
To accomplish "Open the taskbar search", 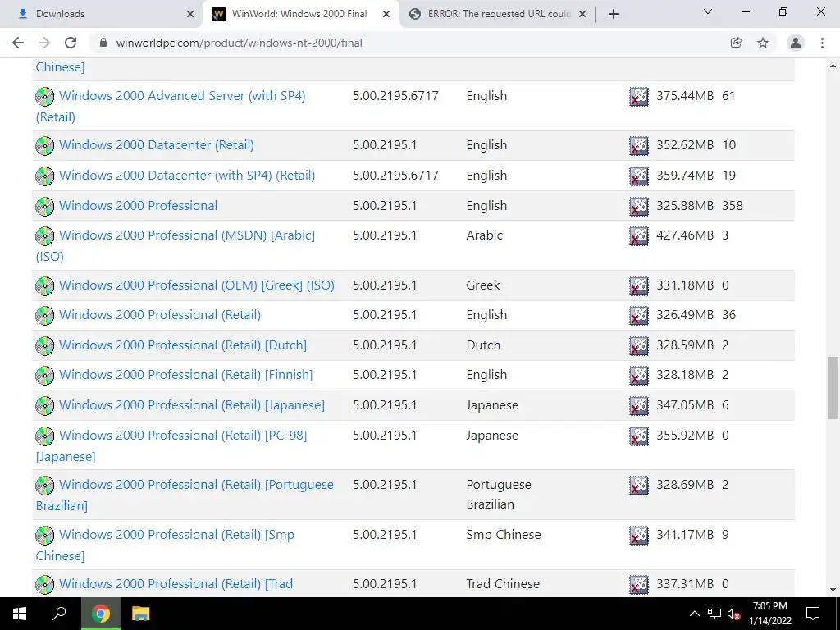I will pos(59,614).
